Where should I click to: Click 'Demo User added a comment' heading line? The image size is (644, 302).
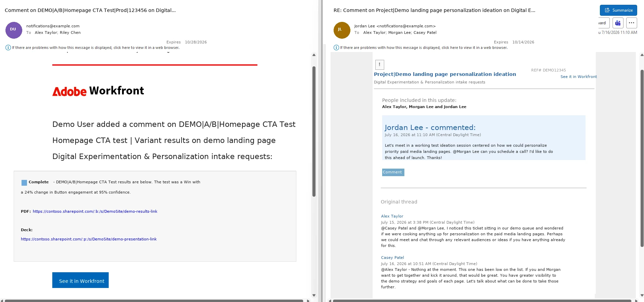(174, 124)
